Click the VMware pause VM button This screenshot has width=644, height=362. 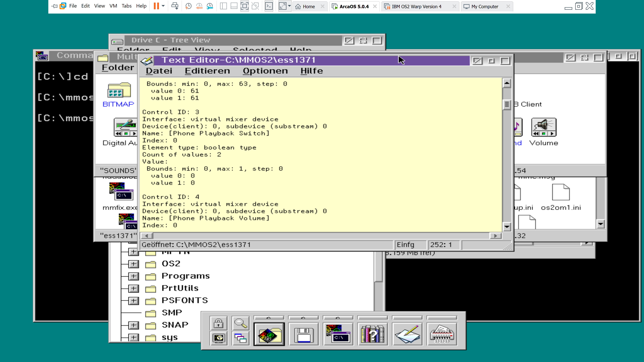tap(156, 6)
